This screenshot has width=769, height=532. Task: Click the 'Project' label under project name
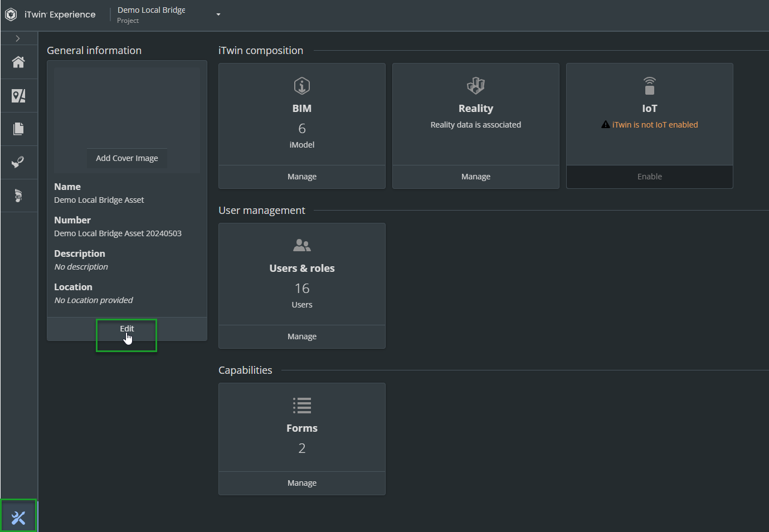click(x=128, y=21)
